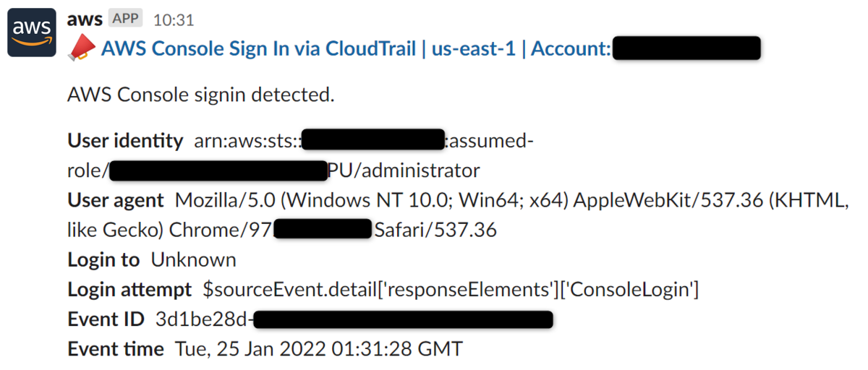The image size is (868, 370).
Task: Click the $sourceEvent.detail login attempt value
Action: click(x=451, y=290)
